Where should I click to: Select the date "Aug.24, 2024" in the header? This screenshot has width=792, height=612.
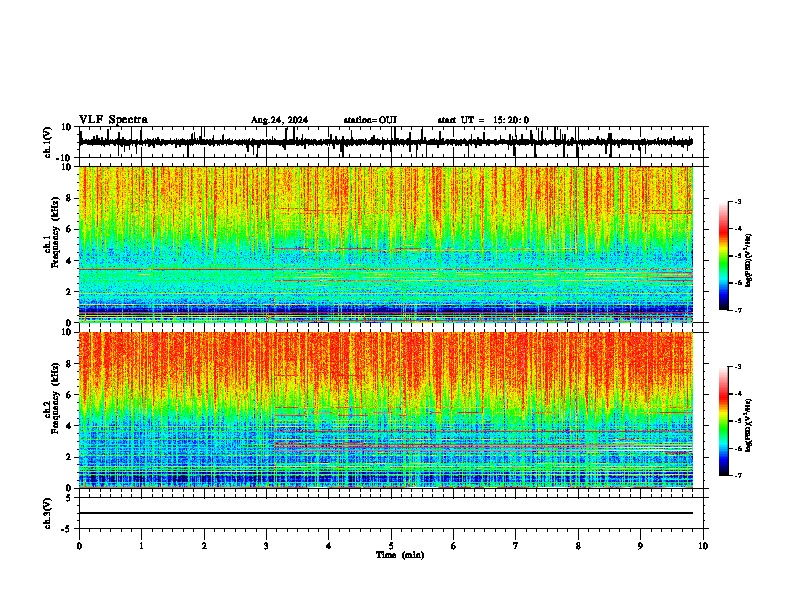pyautogui.click(x=279, y=120)
